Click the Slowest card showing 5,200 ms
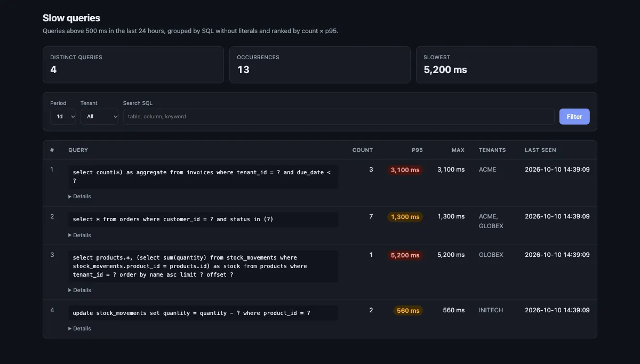The width and height of the screenshot is (640, 364). (x=507, y=64)
